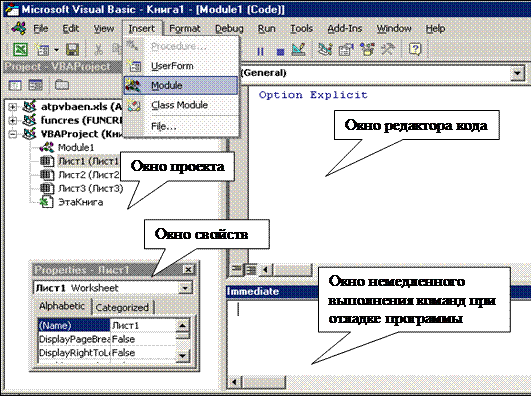531x396 pixels.
Task: Select Лист1 in project tree
Action: (89, 161)
